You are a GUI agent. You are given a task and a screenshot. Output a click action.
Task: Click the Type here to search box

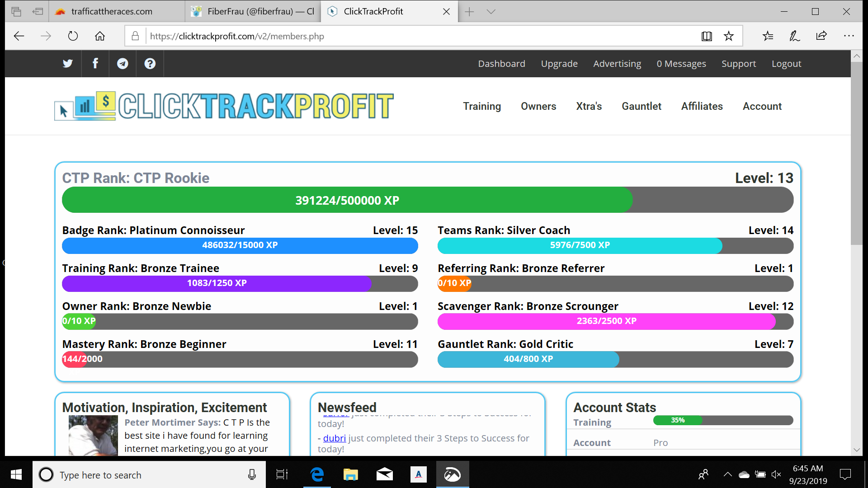click(x=149, y=474)
